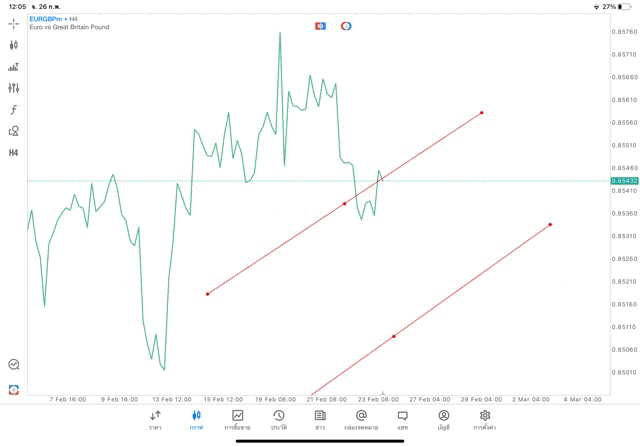640x447 pixels.
Task: Open chart settings sliders icon
Action: click(14, 88)
